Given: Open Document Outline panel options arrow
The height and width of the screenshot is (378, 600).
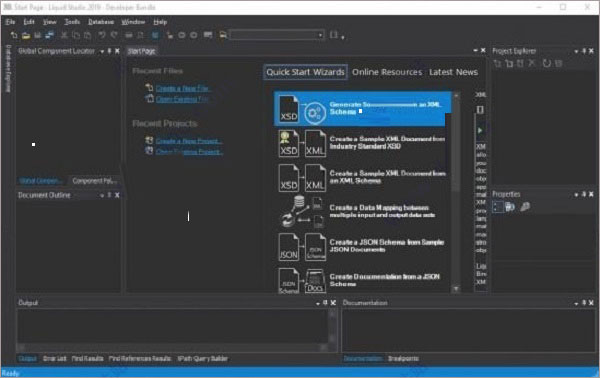Looking at the screenshot, I should pos(102,196).
